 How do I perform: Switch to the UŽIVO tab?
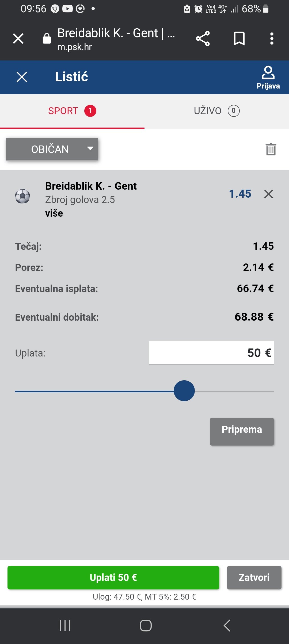tap(217, 111)
